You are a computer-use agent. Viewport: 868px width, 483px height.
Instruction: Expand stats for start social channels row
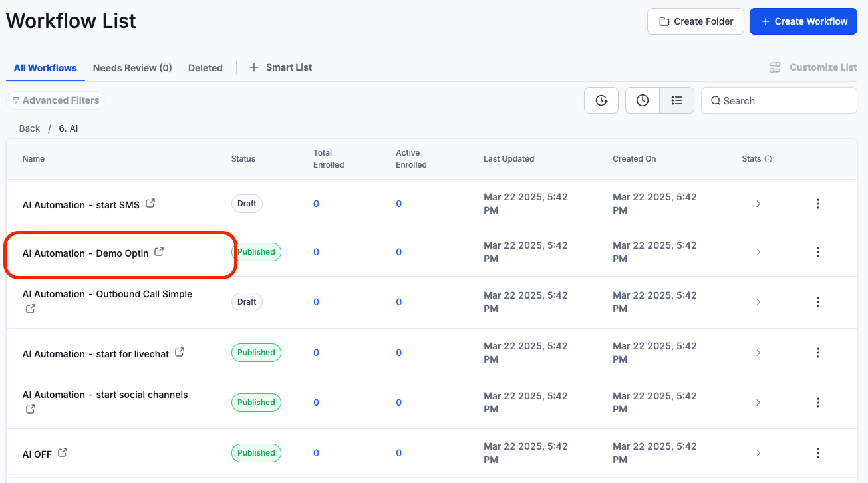coord(758,402)
